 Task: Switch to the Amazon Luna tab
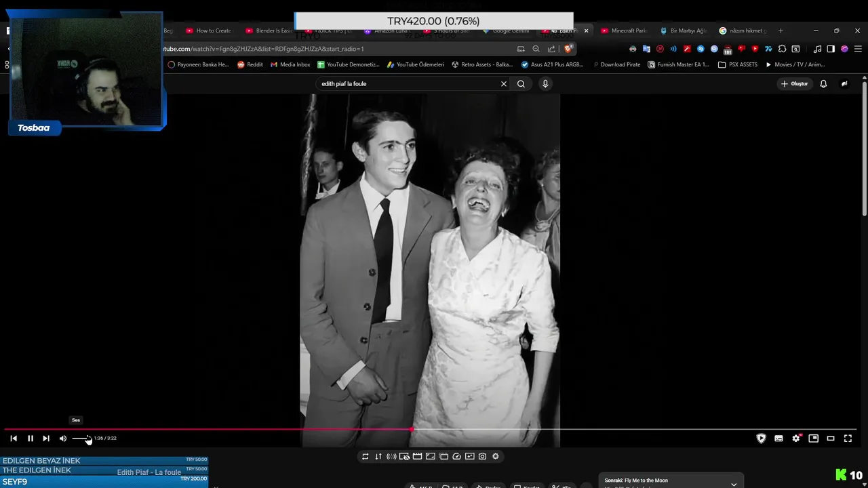[388, 30]
